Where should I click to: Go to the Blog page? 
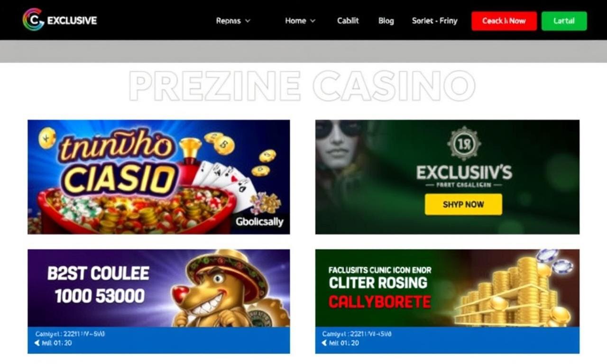pos(386,21)
